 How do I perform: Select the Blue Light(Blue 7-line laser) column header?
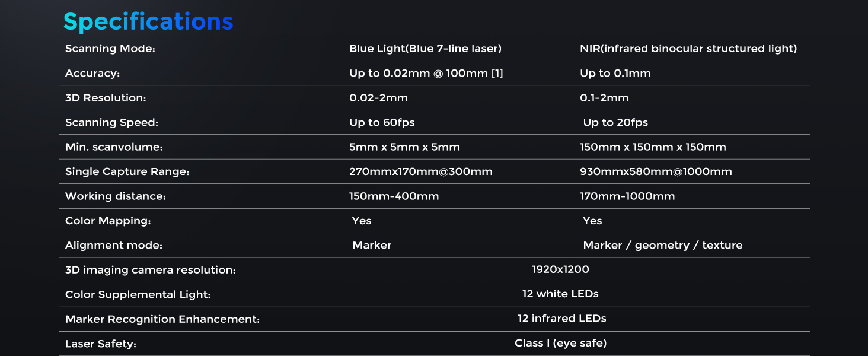tap(425, 49)
